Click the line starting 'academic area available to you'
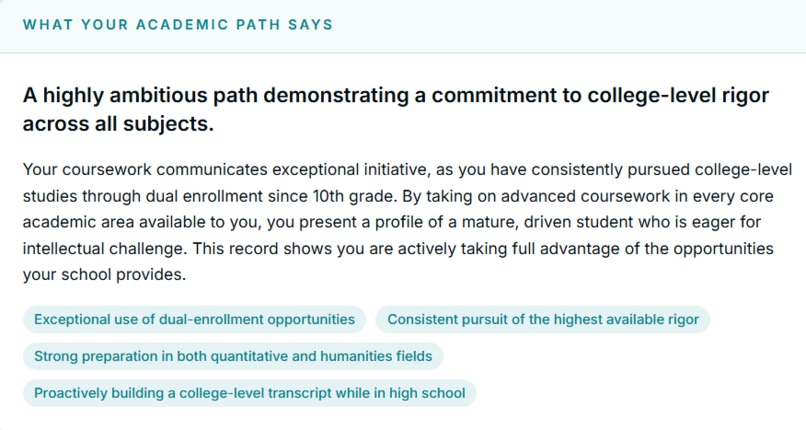Screen dimensions: 806x430 392,222
